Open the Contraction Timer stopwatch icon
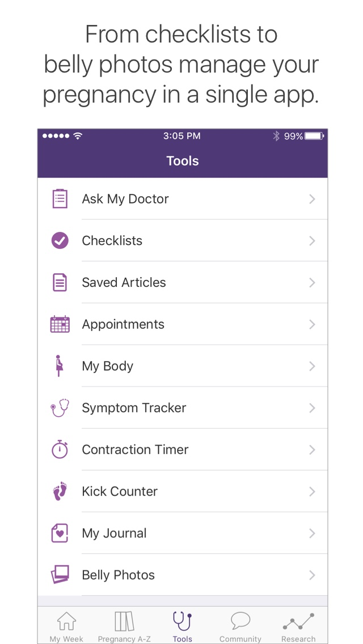 click(x=60, y=449)
